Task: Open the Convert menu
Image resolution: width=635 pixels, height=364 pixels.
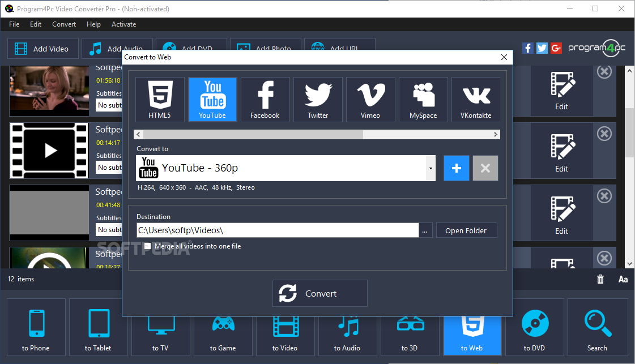Action: click(64, 24)
